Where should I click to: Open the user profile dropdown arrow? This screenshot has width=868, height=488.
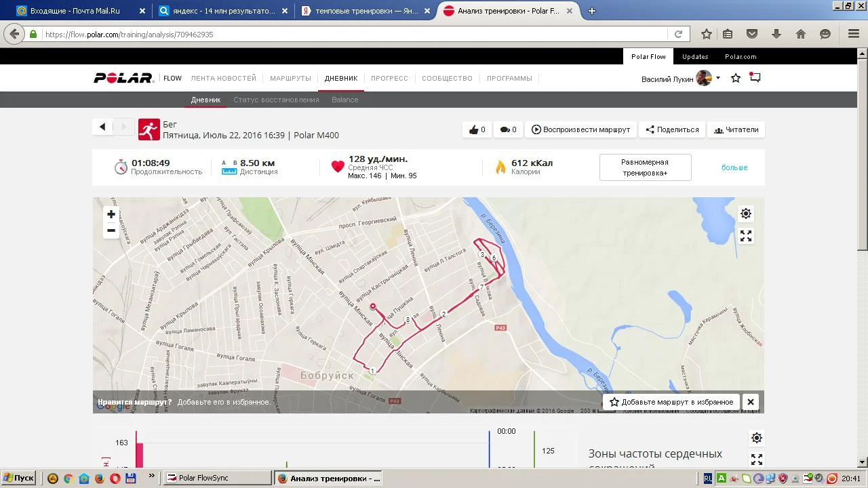[x=718, y=78]
